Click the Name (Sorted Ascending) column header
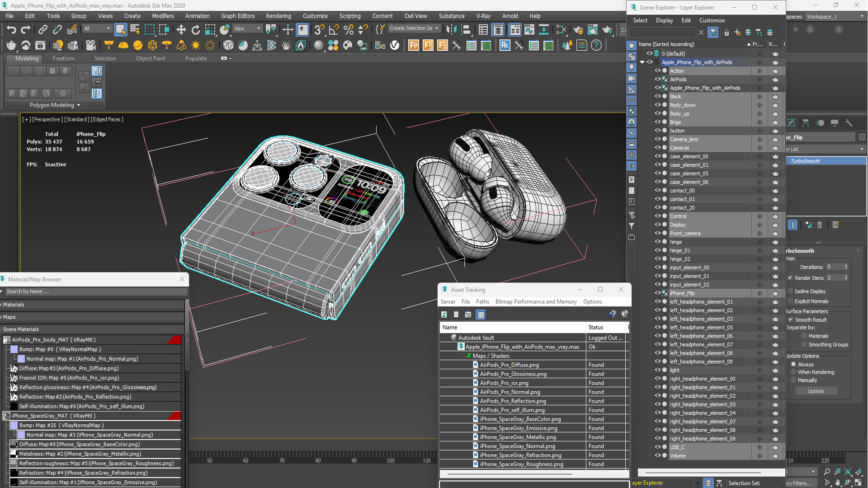The image size is (868, 488). coord(694,44)
